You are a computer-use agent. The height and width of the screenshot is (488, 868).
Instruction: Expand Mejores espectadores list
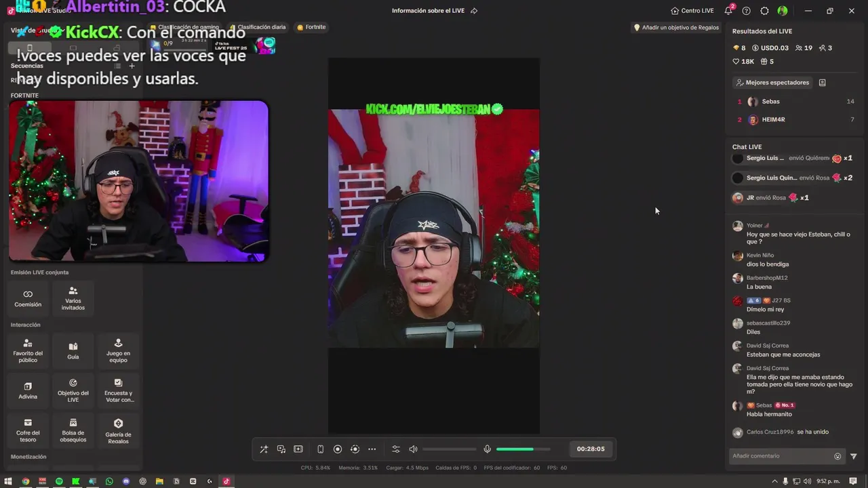tap(772, 83)
